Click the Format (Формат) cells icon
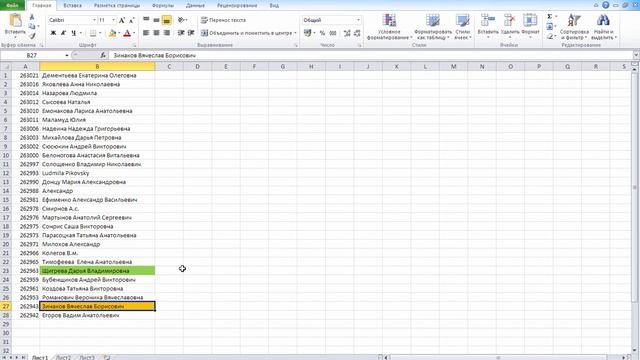The height and width of the screenshot is (360, 640). [530, 20]
